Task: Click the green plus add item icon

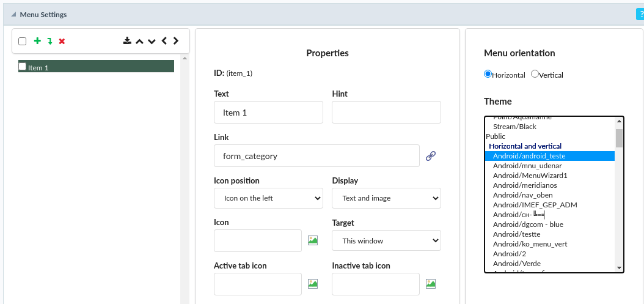Action: [x=37, y=41]
